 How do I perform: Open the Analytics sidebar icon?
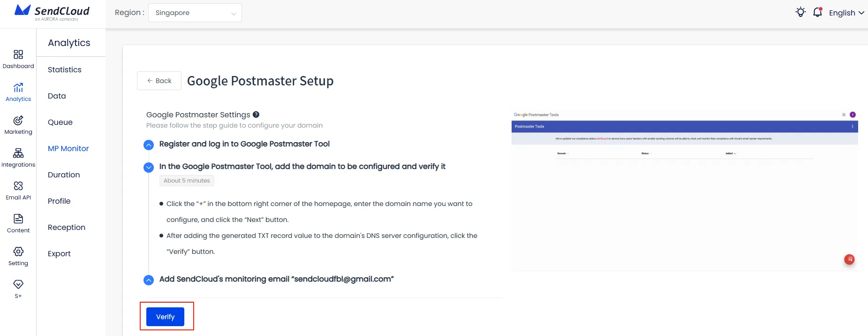[x=18, y=87]
